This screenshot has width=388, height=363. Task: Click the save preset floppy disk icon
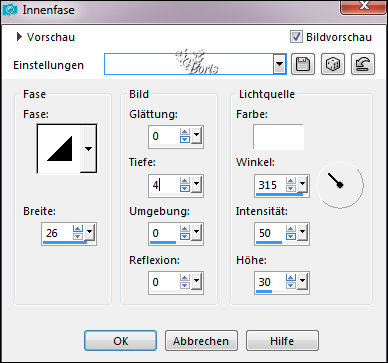[x=303, y=64]
